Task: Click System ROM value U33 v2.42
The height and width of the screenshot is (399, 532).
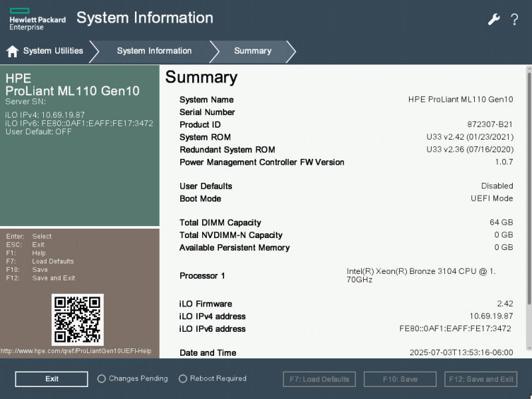Action: click(x=470, y=137)
